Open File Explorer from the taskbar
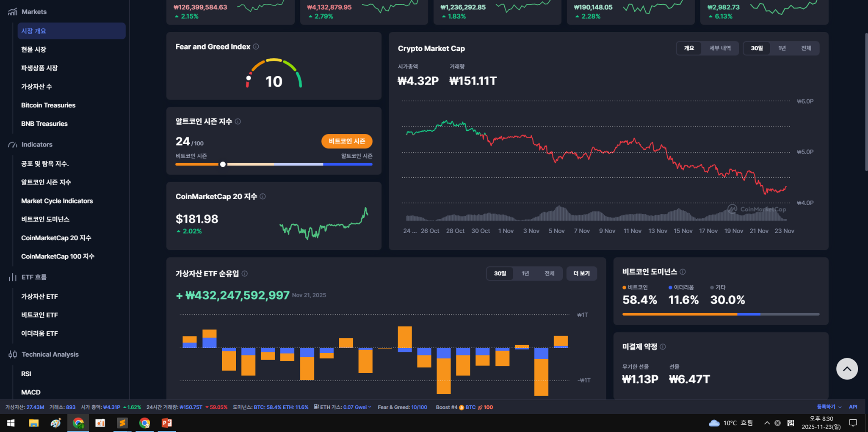868x432 pixels. click(33, 423)
